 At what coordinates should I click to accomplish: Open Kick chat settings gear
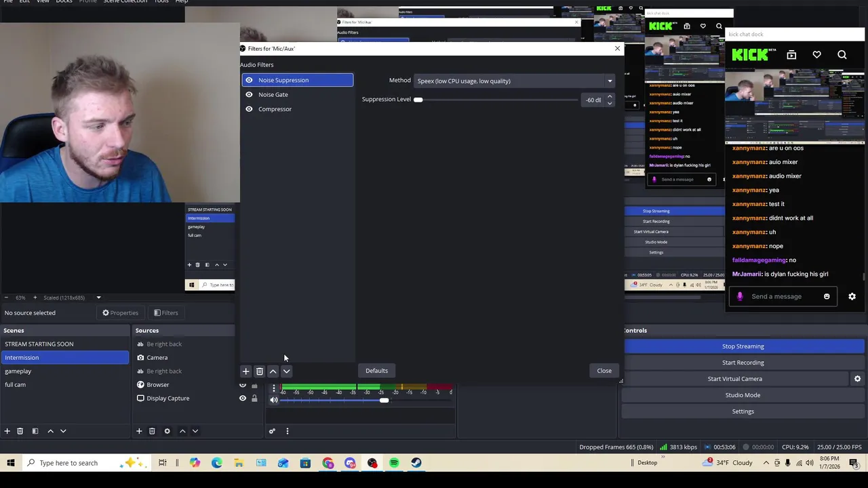point(852,296)
